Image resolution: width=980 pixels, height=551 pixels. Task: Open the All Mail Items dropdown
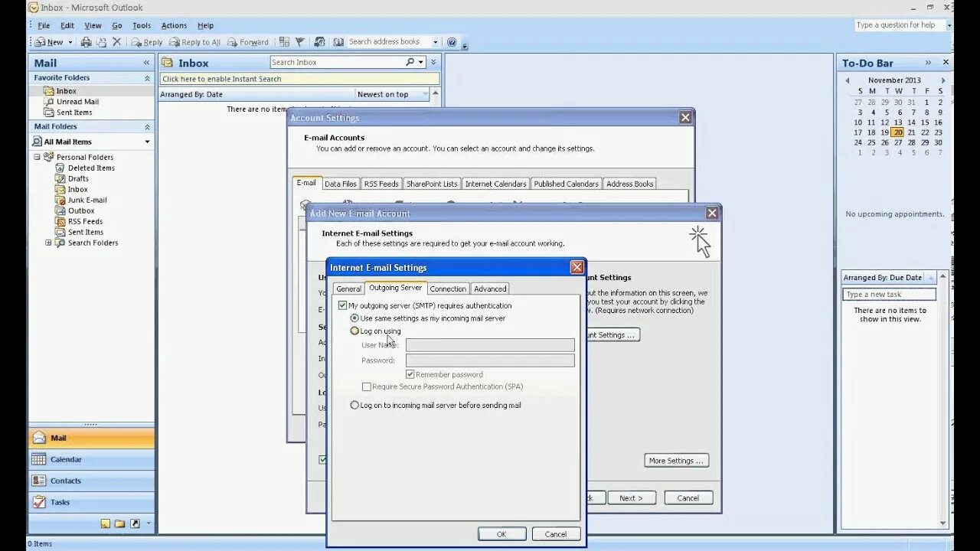(x=147, y=142)
